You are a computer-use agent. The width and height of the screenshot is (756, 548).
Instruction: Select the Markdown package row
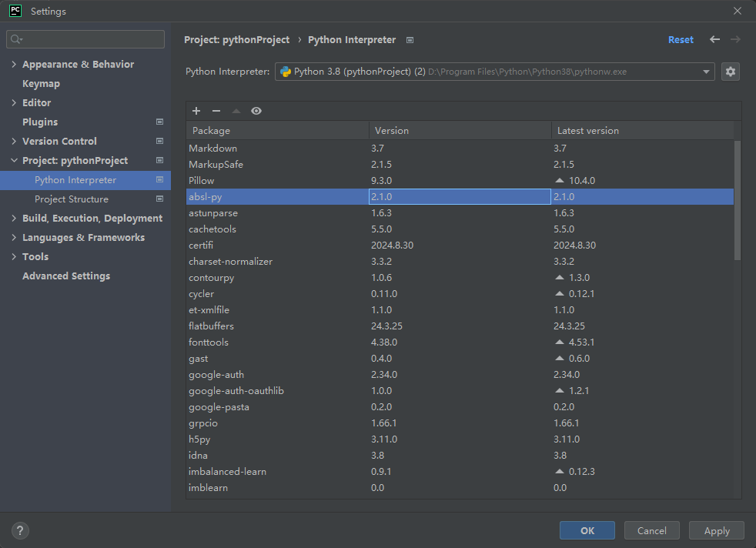coord(460,148)
